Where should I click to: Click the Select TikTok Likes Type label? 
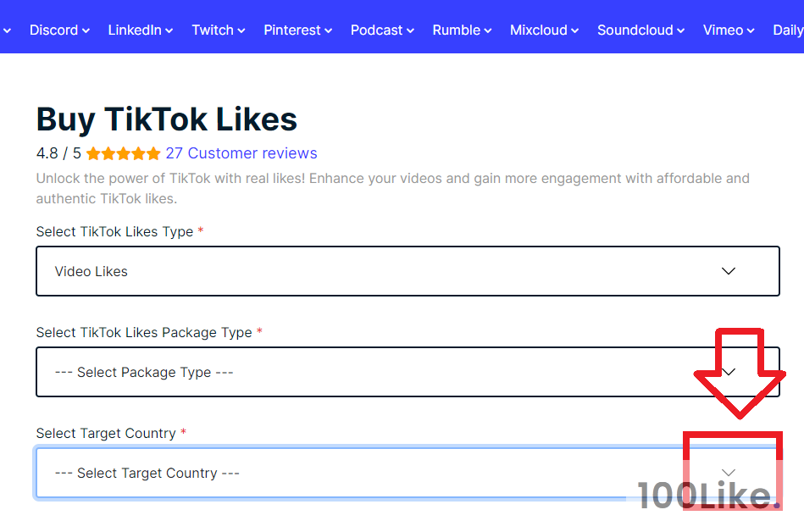114,231
